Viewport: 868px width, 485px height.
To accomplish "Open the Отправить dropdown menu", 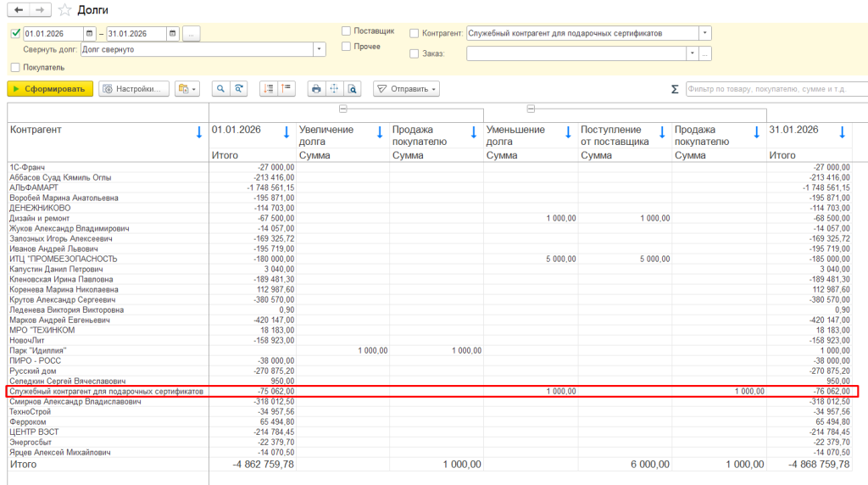I will [406, 88].
